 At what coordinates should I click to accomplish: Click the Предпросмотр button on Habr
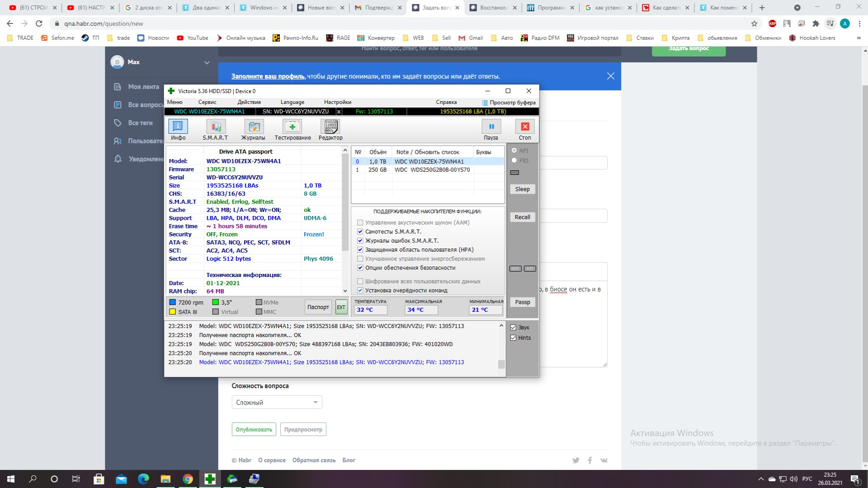(x=303, y=430)
